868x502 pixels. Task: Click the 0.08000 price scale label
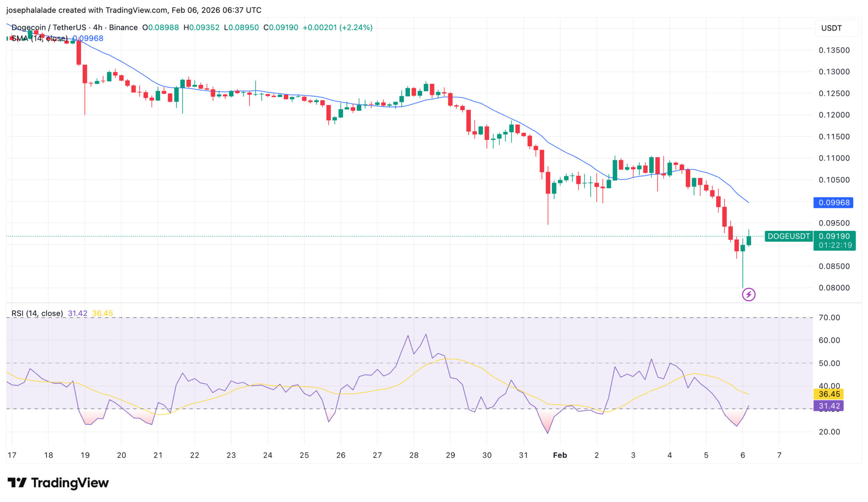(834, 288)
